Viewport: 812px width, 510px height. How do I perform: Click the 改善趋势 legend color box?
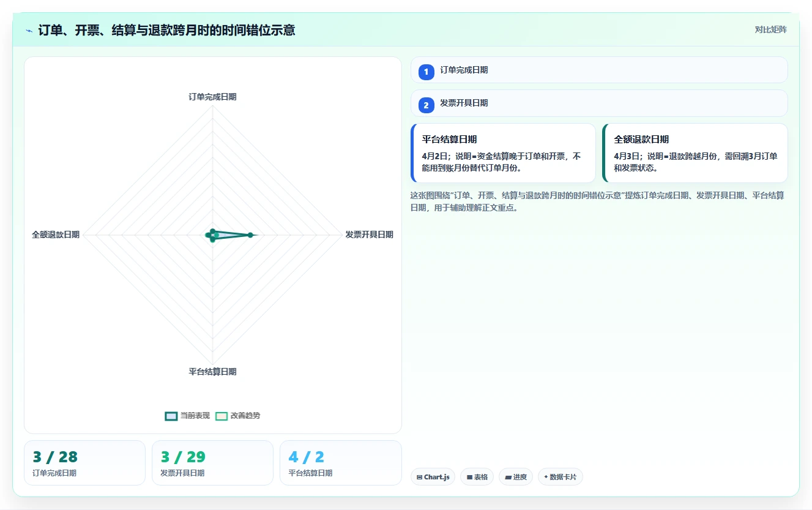click(222, 416)
